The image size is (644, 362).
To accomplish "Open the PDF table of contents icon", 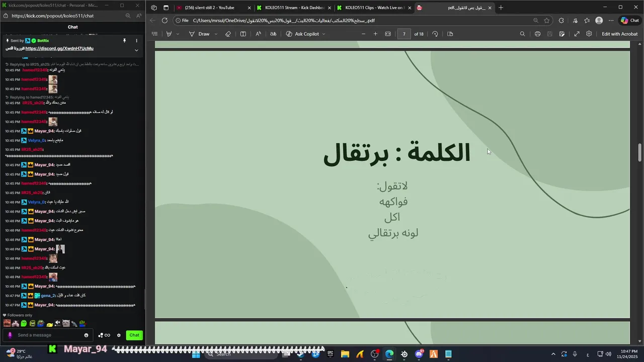I will tap(154, 34).
